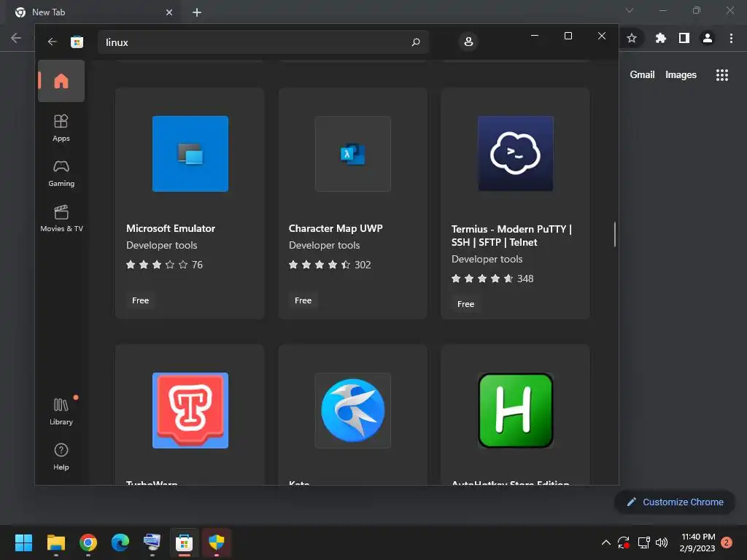Click the search magnifier in Store search box

pyautogui.click(x=415, y=42)
